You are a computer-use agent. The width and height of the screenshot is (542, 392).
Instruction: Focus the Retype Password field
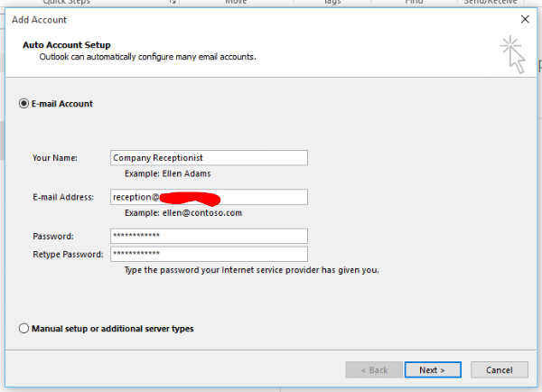click(208, 254)
